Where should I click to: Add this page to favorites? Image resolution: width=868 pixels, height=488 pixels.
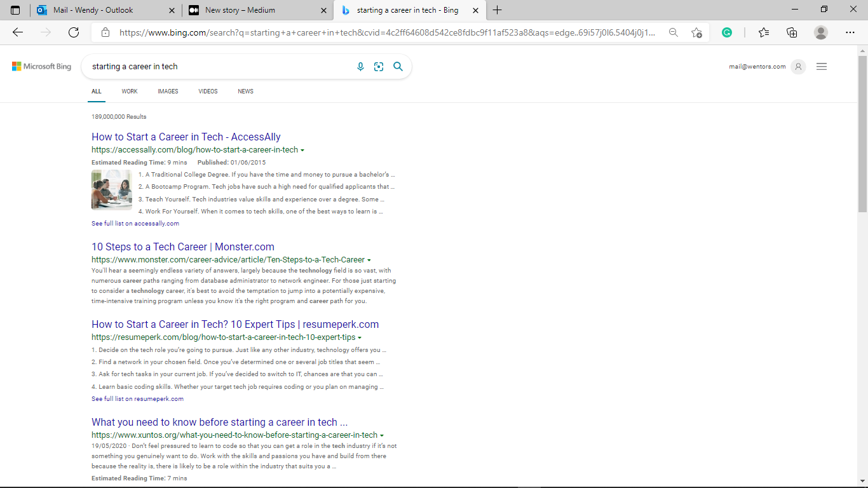(696, 32)
